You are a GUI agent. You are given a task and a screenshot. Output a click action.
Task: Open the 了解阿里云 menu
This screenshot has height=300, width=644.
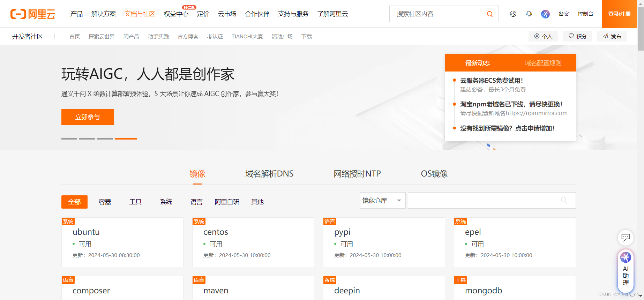click(x=332, y=14)
